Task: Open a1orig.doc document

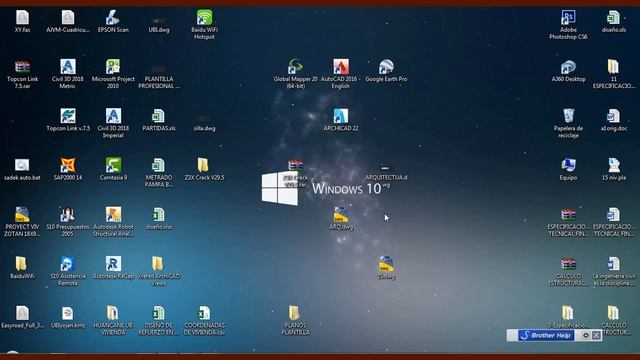Action: 613,116
